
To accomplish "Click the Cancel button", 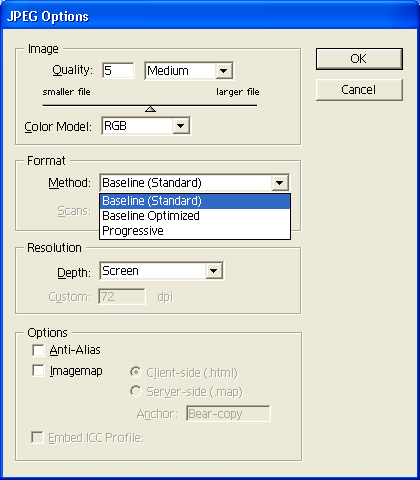I will coord(359,90).
